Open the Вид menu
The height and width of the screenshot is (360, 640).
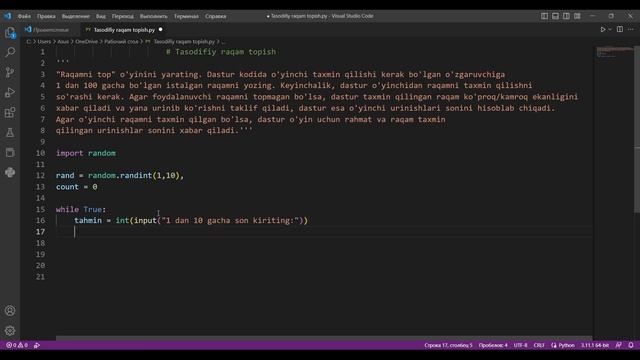pos(101,16)
